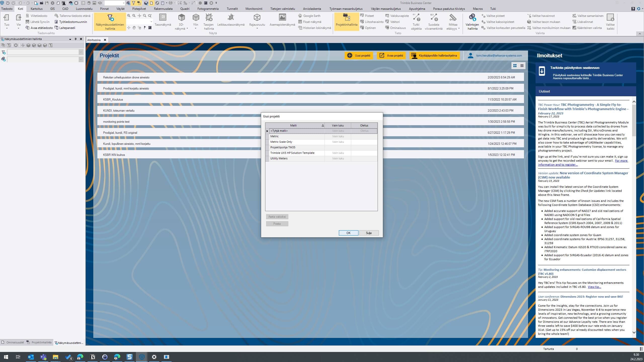Open Outlook from taskbar
Image resolution: width=644 pixels, height=362 pixels.
[x=31, y=357]
